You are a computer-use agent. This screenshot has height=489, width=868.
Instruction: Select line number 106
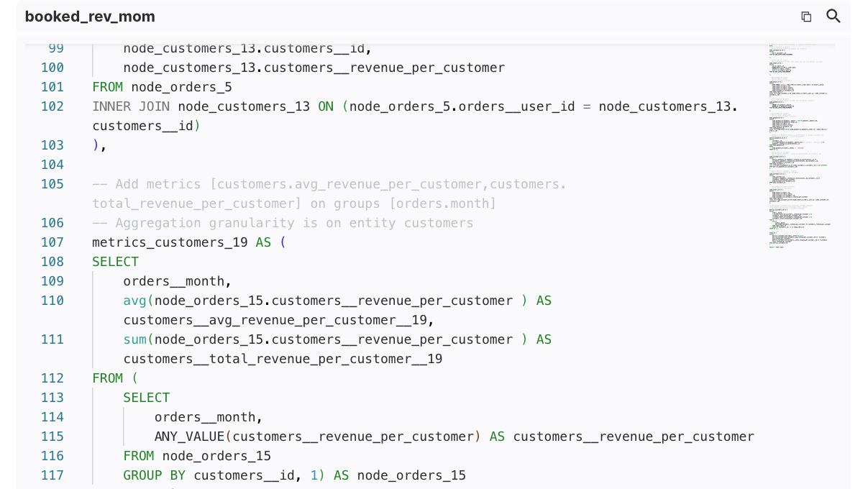pos(52,223)
